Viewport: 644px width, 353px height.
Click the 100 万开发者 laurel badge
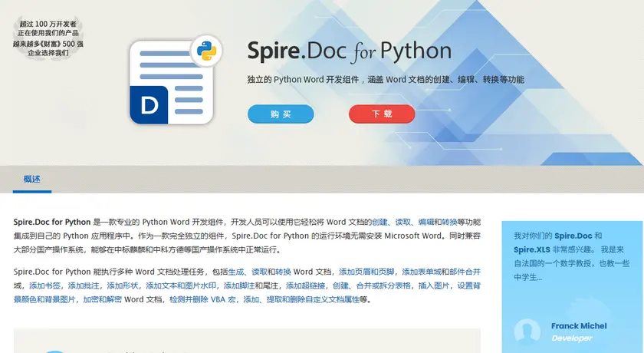point(48,38)
